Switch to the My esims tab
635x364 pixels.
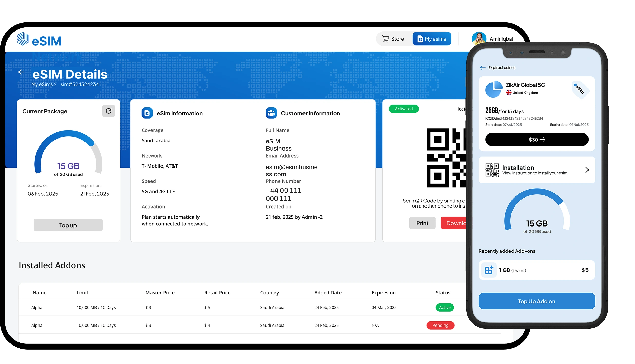point(432,39)
